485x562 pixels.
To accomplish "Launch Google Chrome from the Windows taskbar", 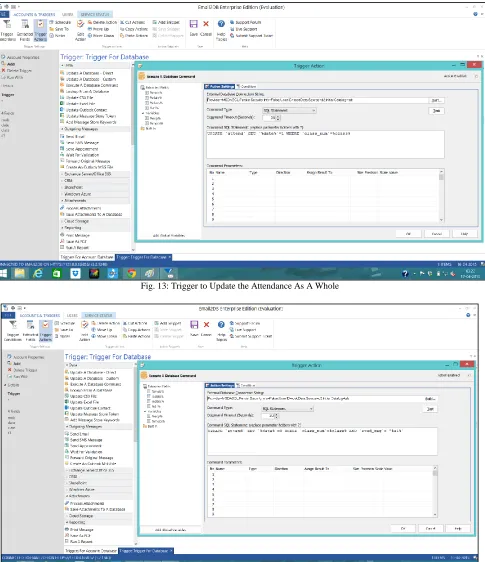I will click(x=132, y=274).
